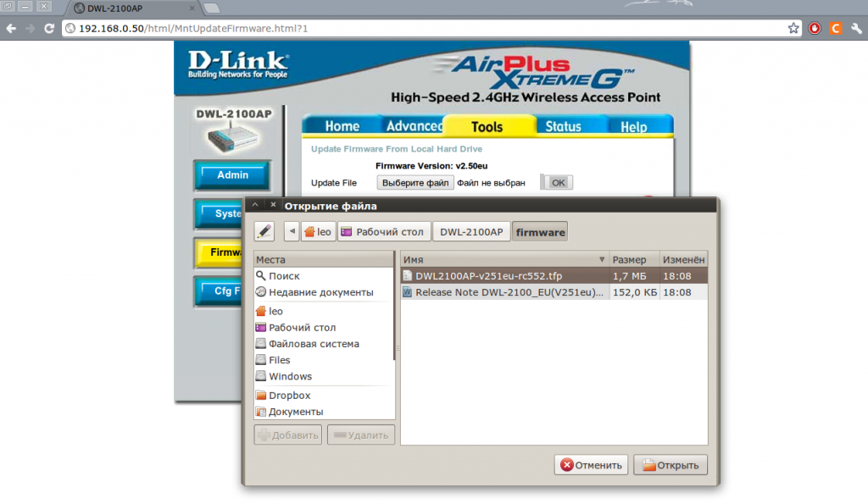
Task: Open Файловая система in sidebar
Action: click(325, 344)
